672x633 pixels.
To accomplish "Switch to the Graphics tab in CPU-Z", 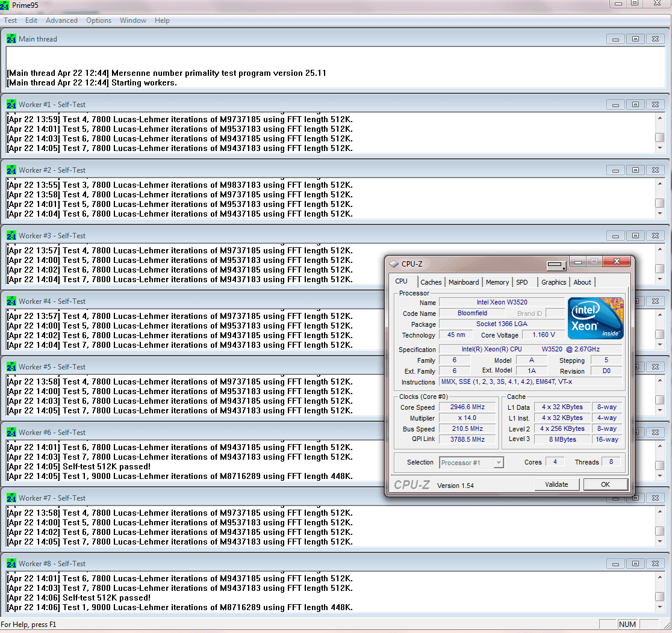I will (553, 282).
